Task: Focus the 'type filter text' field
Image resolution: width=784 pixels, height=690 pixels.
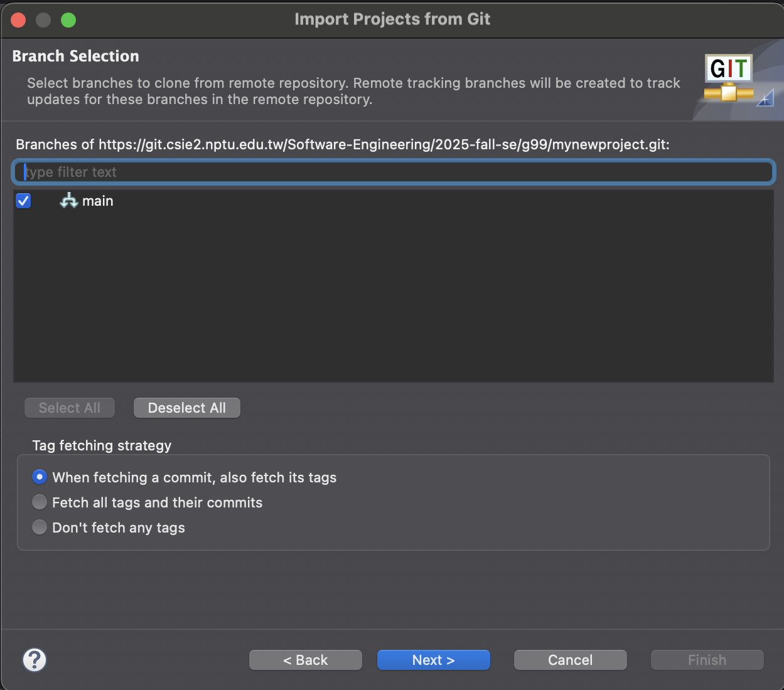Action: click(x=393, y=172)
